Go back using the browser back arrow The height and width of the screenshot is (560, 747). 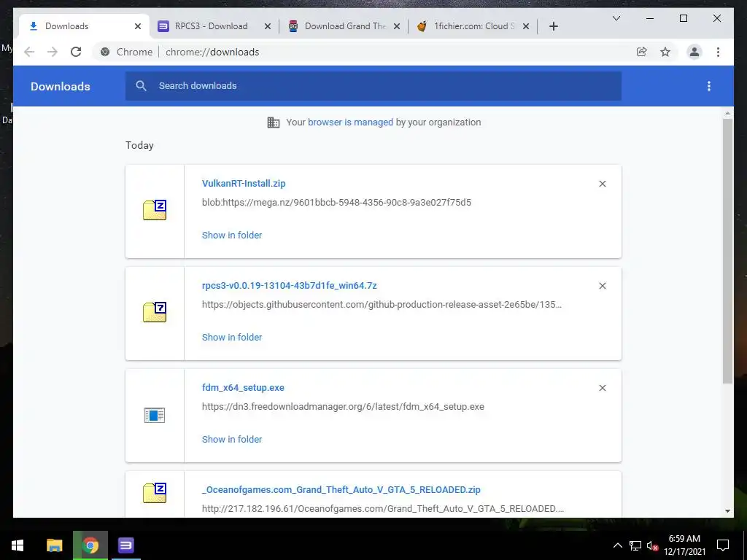[x=29, y=52]
